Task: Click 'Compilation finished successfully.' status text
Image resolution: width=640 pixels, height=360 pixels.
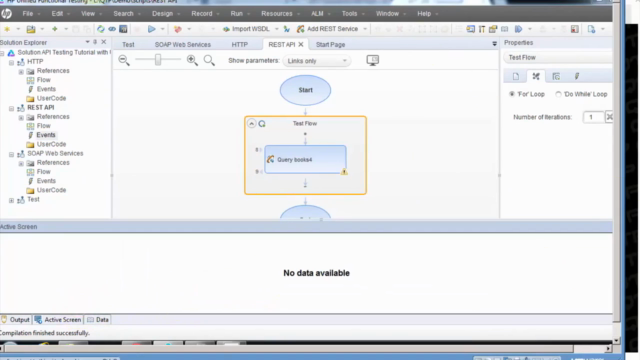Action: 44,333
